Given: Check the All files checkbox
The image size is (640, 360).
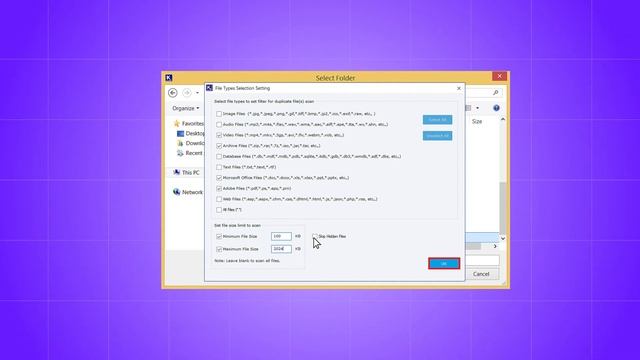Looking at the screenshot, I should coord(219,210).
